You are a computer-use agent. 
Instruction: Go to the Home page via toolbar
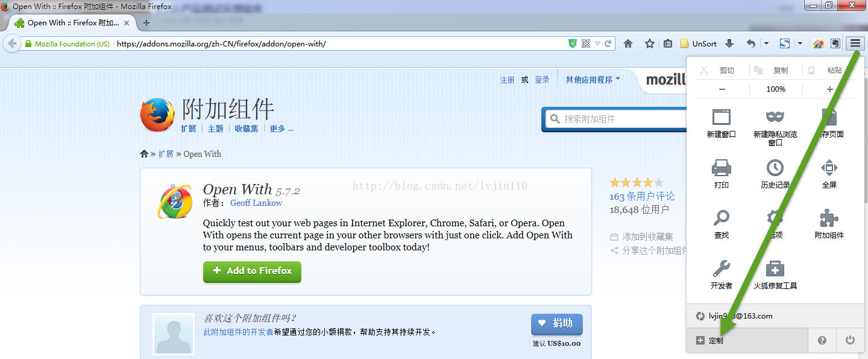[628, 43]
